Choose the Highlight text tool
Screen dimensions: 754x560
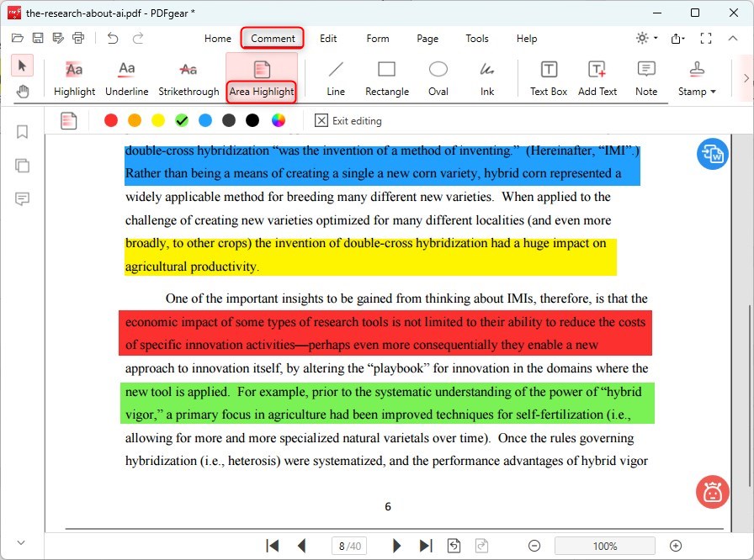tap(74, 78)
